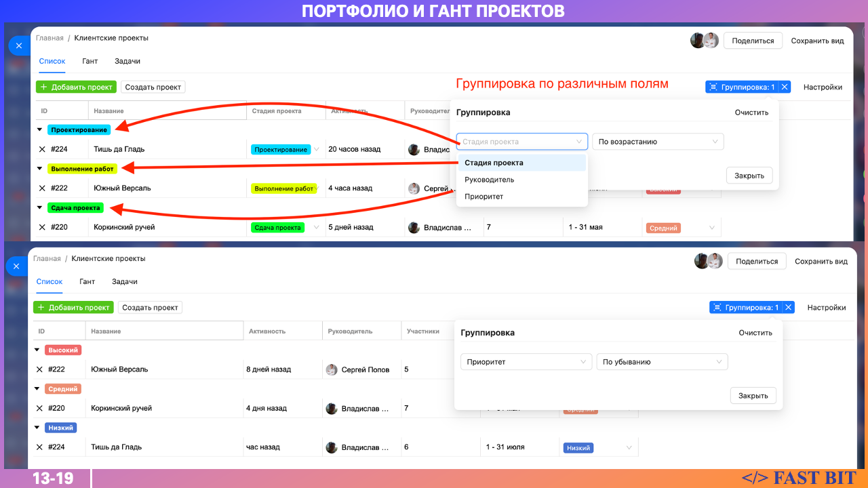The width and height of the screenshot is (868, 488).
Task: Click Сергей Попов's avatar in the lower list
Action: click(x=332, y=369)
